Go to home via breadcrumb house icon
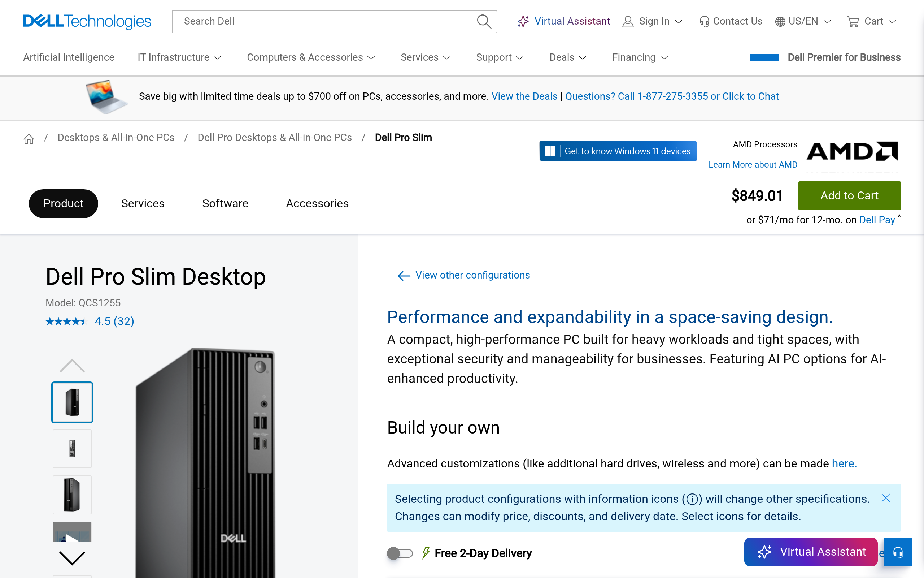Screen dimensions: 924x578 (29, 138)
